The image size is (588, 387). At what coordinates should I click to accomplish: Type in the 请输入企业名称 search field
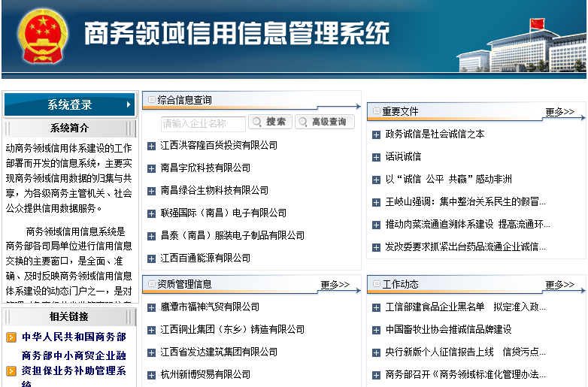[x=203, y=122]
